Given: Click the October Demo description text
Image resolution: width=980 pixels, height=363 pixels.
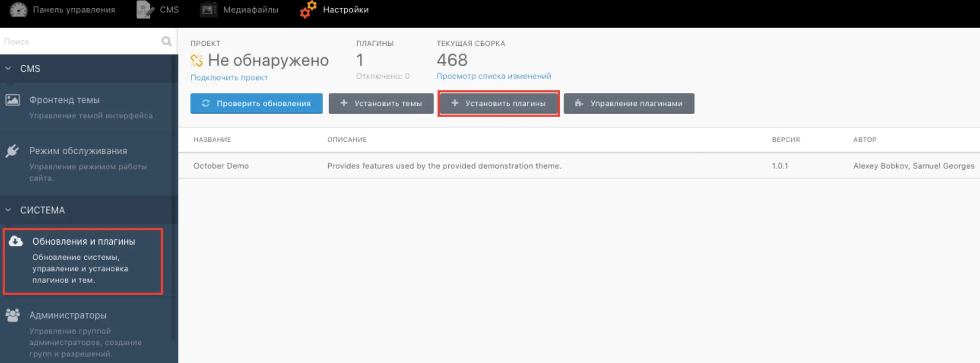Looking at the screenshot, I should click(444, 166).
